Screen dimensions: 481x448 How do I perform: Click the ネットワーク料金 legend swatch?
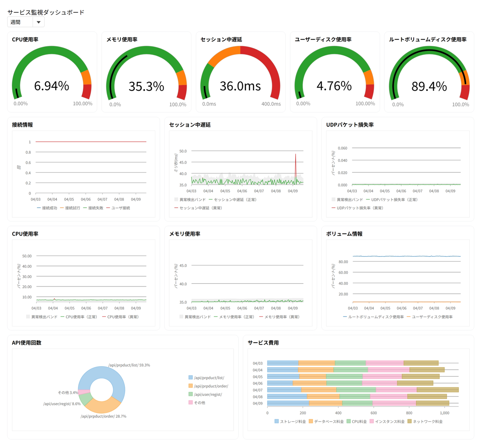point(410,421)
